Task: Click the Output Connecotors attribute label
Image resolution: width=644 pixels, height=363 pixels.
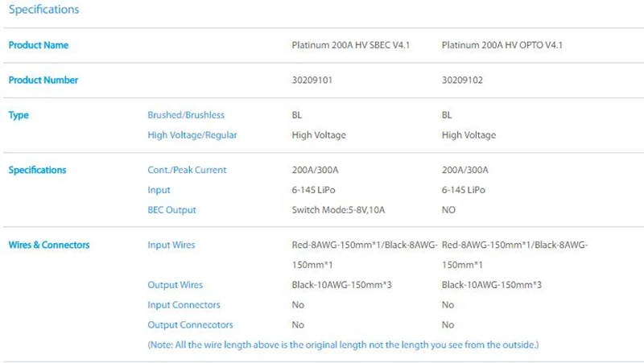Action: (x=190, y=325)
